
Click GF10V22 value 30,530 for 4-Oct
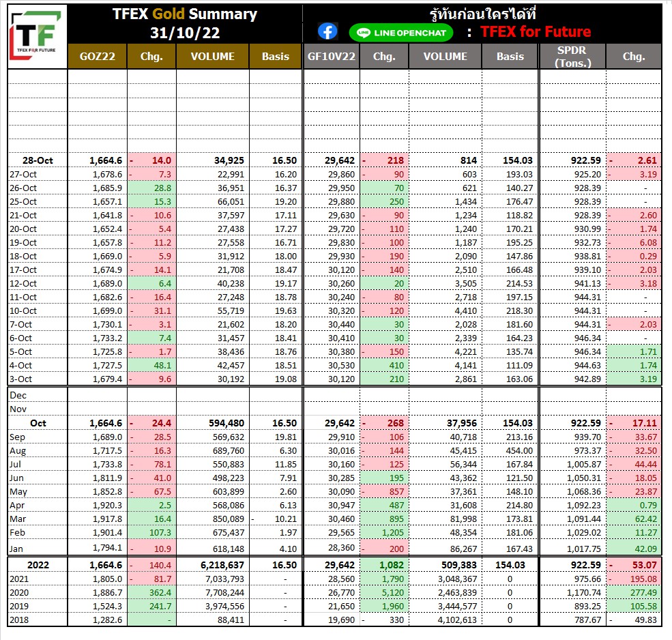(341, 366)
